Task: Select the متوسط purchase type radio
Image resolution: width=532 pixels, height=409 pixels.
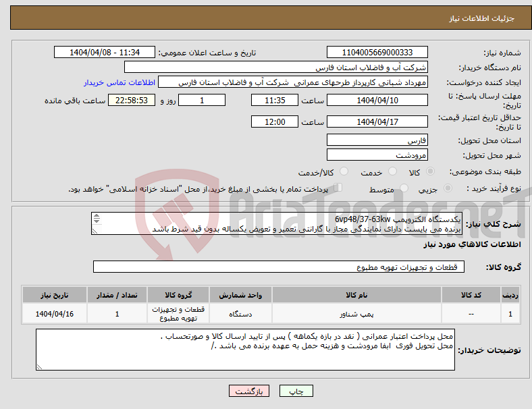Action: point(404,188)
